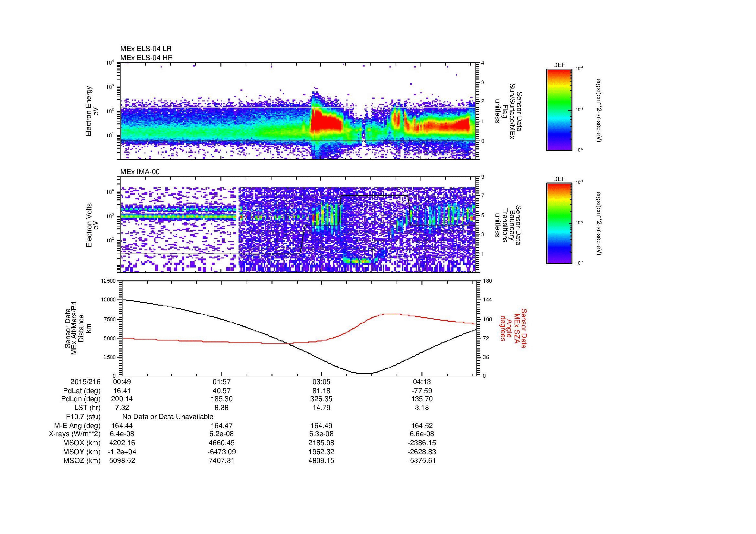
Task: Click 'No Data or Data Unavailable' text
Action: 168,417
